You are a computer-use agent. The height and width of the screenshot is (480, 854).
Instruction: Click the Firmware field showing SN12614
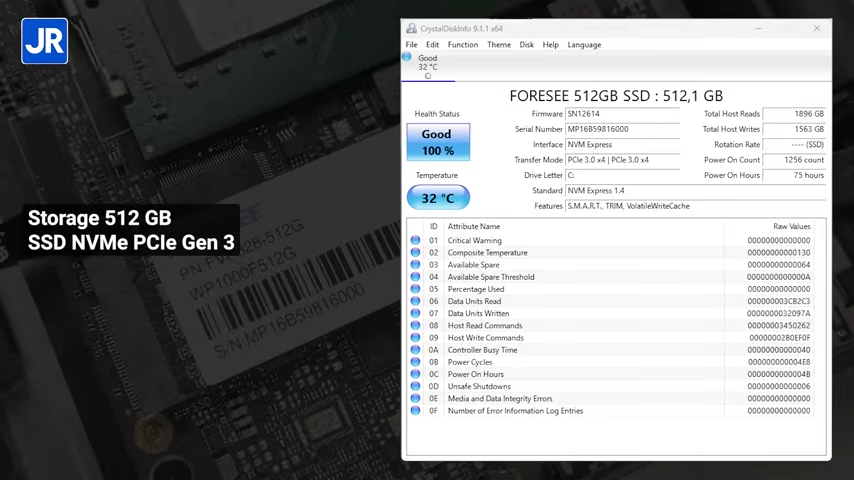click(x=622, y=114)
